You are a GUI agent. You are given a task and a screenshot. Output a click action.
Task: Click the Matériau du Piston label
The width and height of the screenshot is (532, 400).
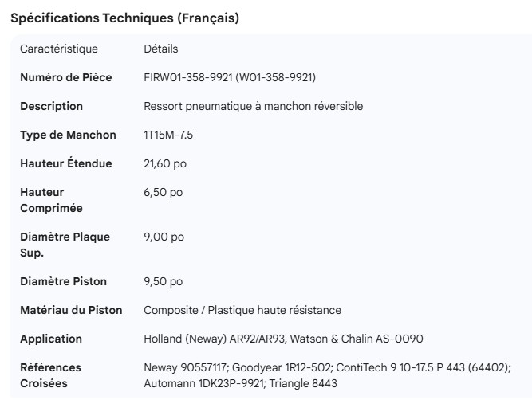point(71,311)
